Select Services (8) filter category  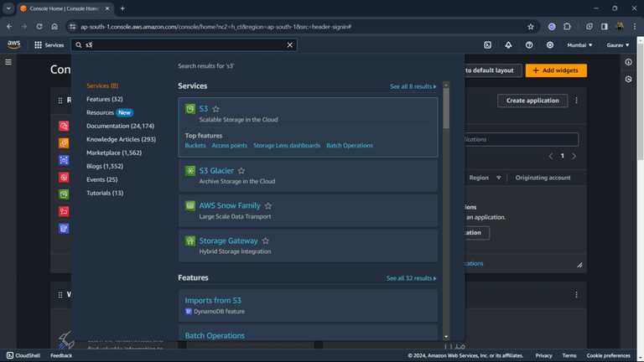[x=102, y=85]
